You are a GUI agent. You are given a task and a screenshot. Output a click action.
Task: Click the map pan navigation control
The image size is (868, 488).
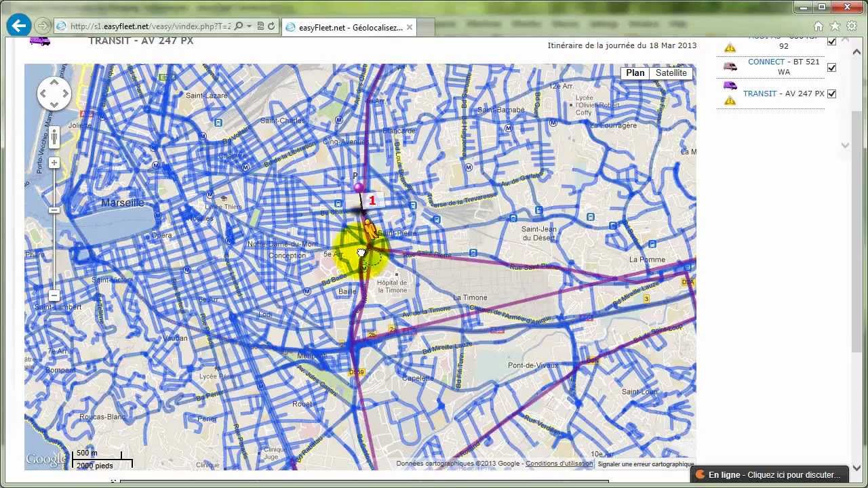tap(54, 94)
